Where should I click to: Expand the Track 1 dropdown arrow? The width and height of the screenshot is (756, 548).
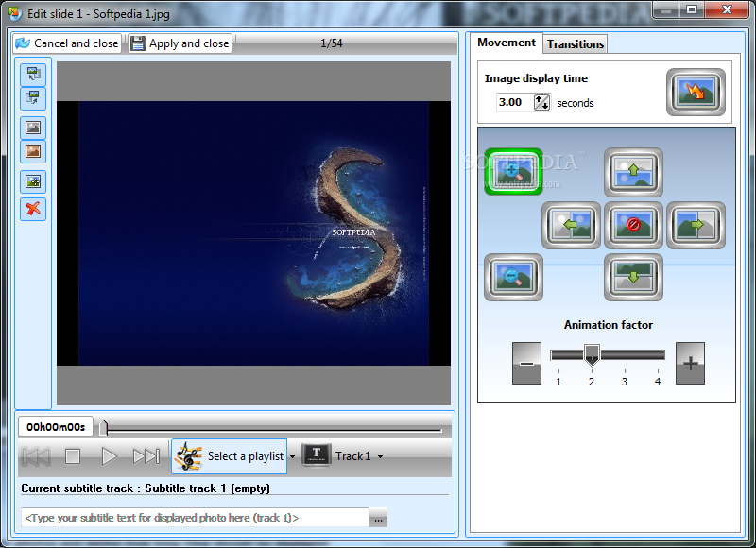[x=381, y=456]
